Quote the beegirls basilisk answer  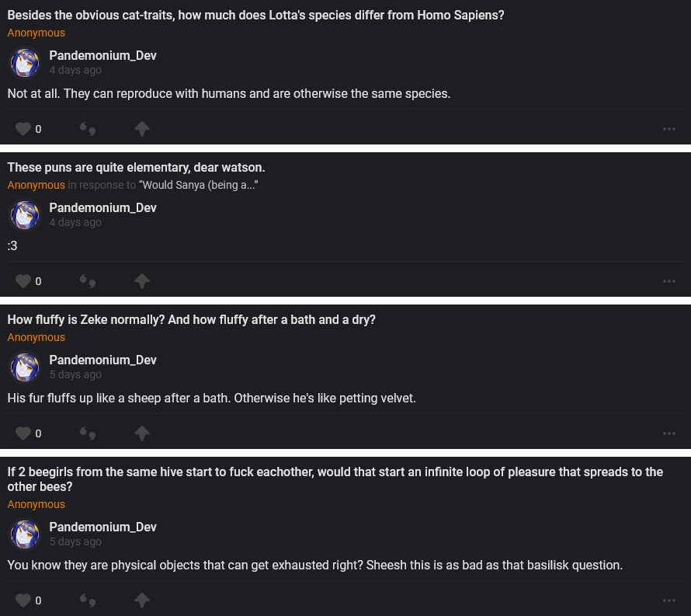click(x=88, y=600)
